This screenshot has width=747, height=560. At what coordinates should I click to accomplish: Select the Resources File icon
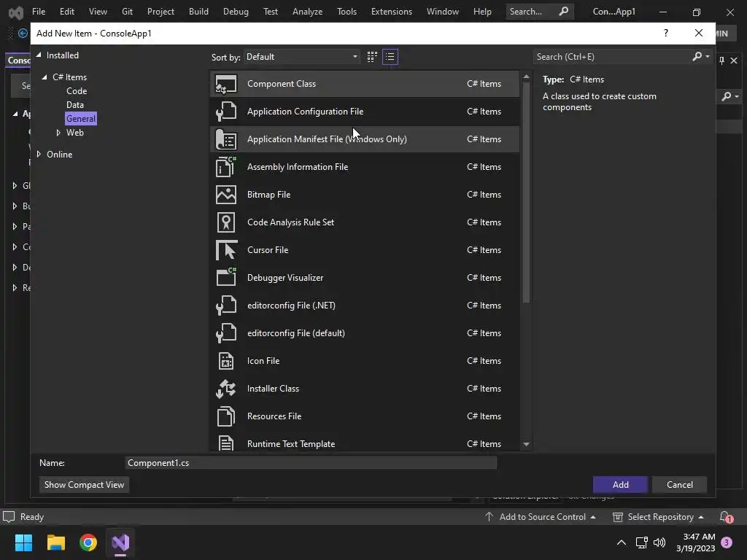click(226, 416)
